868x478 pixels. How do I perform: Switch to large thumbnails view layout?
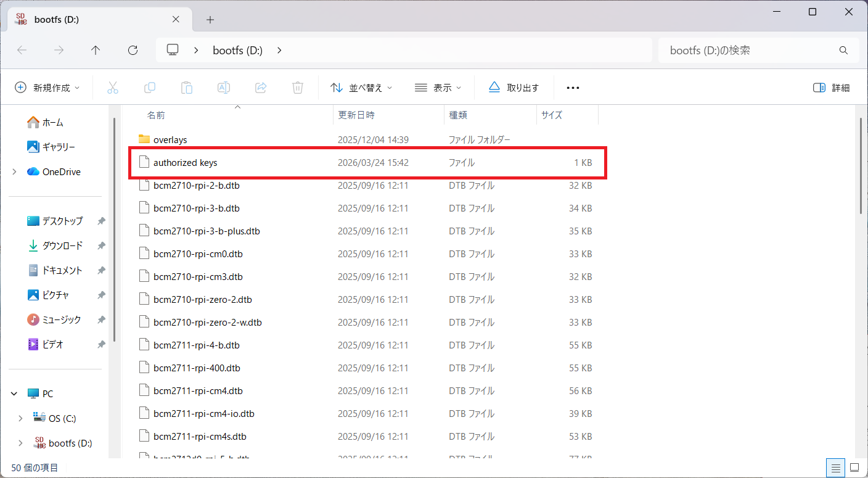coord(854,467)
